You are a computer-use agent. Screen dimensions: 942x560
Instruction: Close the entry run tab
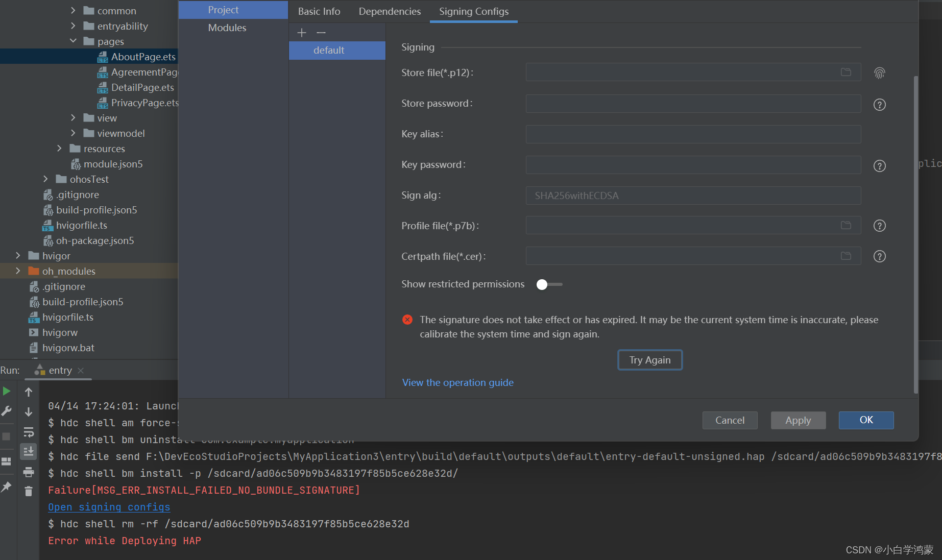coord(81,371)
